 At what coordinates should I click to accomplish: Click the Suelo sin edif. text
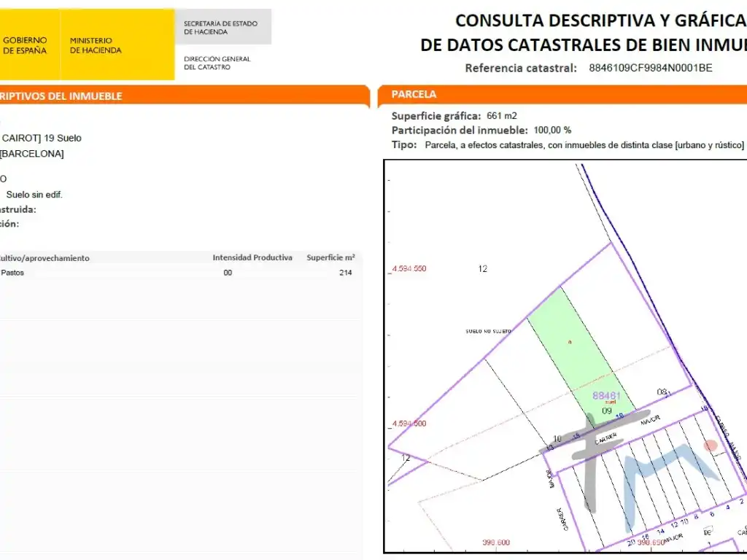[34, 194]
